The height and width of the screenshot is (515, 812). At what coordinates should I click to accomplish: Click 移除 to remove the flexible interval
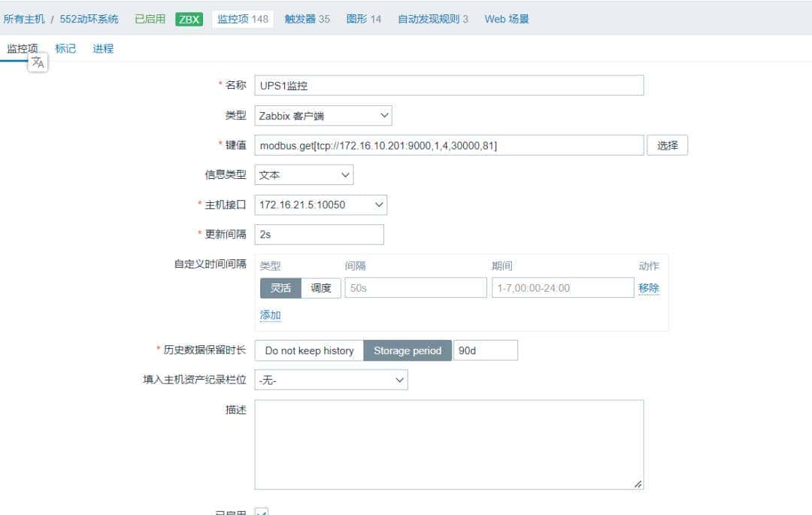click(x=648, y=287)
